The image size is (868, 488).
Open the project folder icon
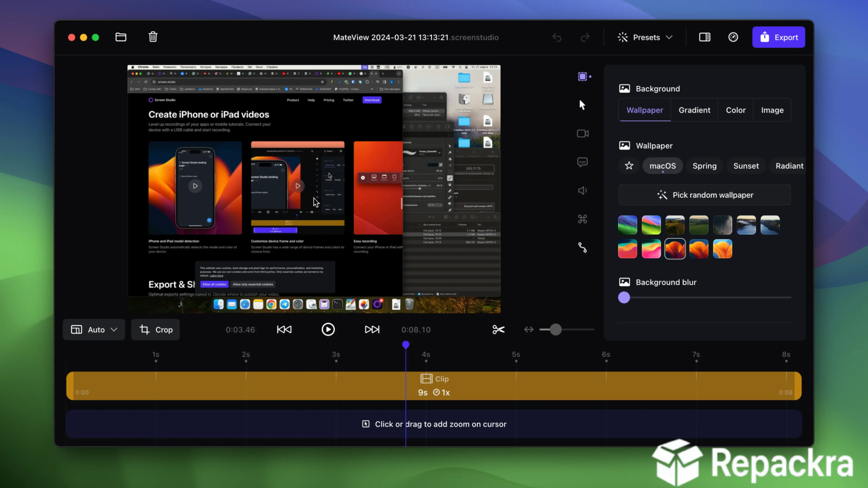(121, 37)
